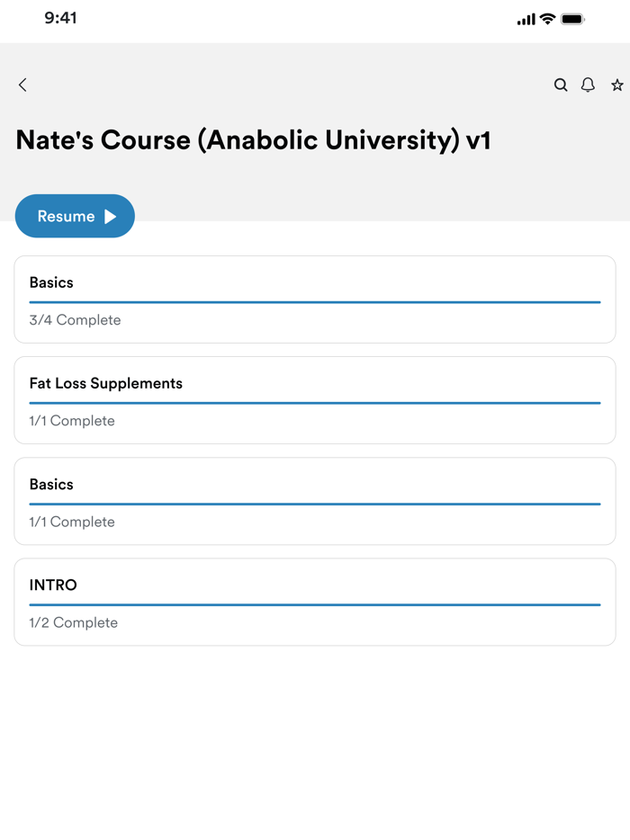Open the search icon in the header
The width and height of the screenshot is (630, 840).
point(561,85)
